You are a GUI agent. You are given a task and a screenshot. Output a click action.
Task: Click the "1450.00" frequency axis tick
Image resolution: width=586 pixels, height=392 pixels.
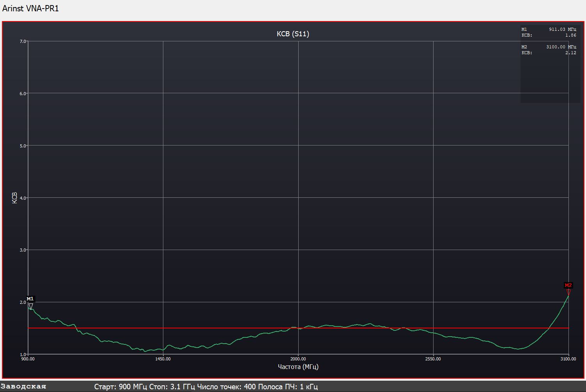(x=163, y=359)
